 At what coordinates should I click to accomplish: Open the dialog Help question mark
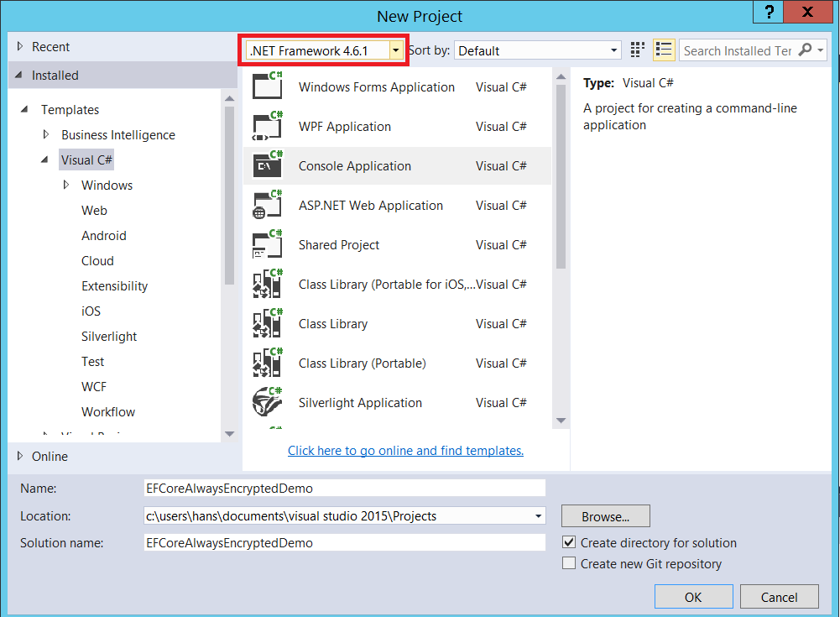(x=768, y=13)
